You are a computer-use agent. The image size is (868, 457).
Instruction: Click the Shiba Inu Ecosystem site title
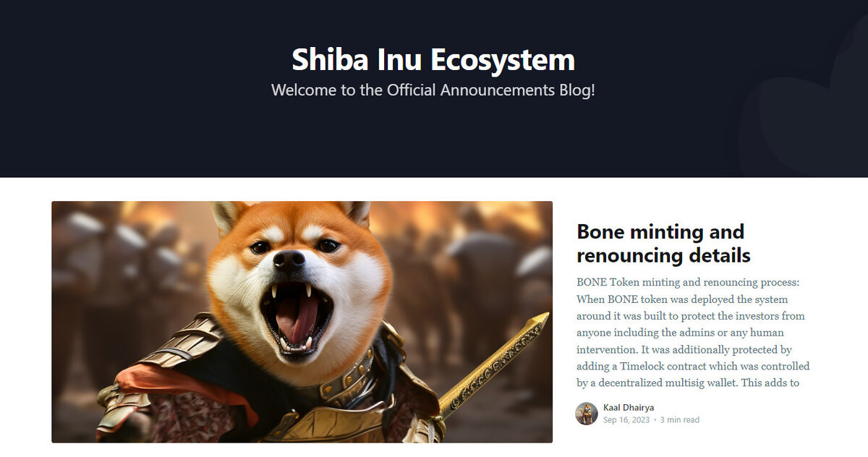433,59
